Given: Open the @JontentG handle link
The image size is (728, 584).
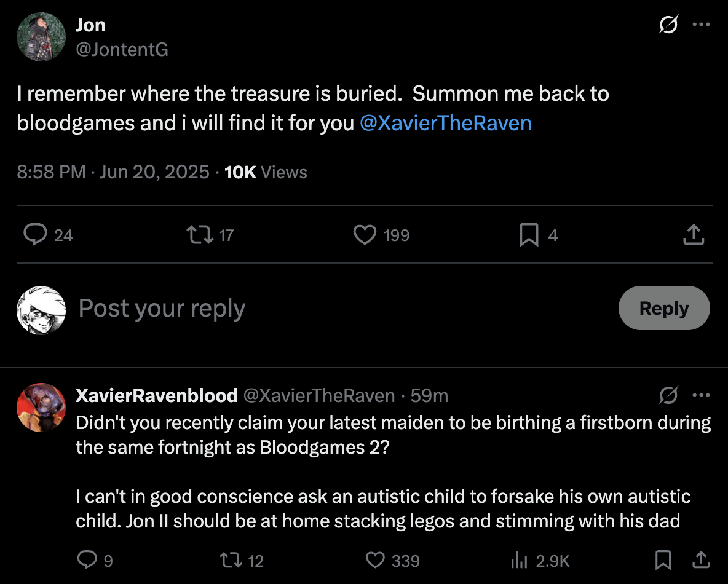Looking at the screenshot, I should coord(122,49).
